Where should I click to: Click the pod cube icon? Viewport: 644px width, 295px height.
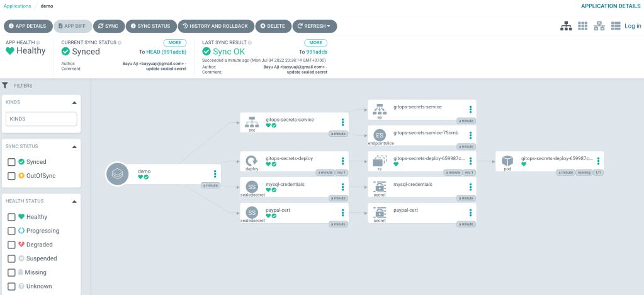(507, 161)
